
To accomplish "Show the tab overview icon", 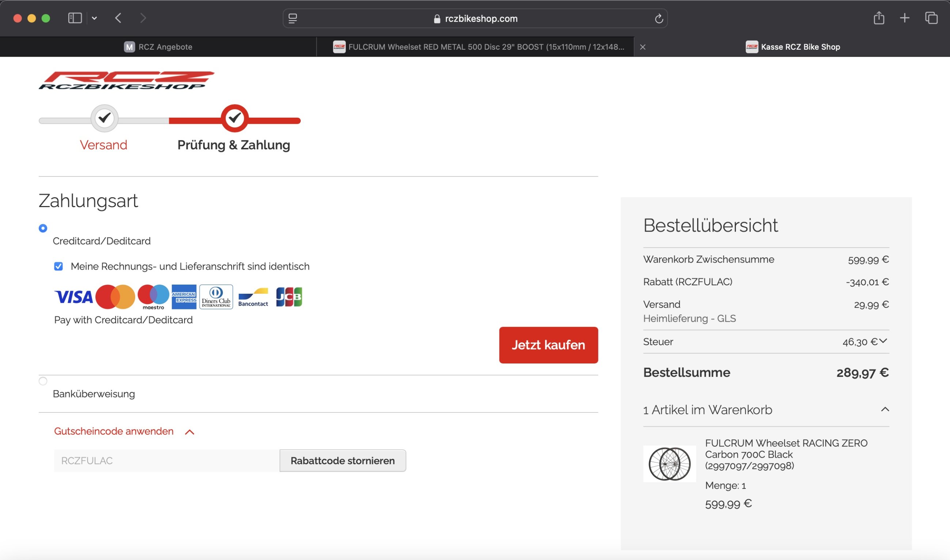I will tap(931, 18).
